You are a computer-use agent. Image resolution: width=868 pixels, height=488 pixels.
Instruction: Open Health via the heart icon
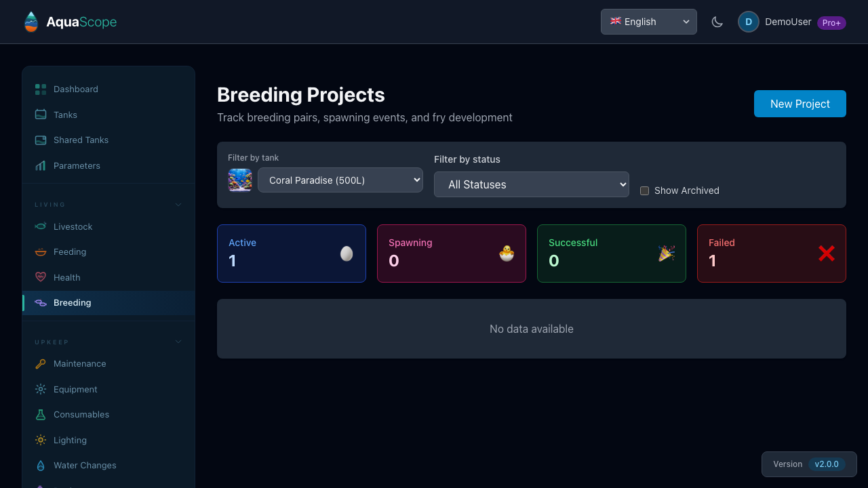(x=41, y=277)
